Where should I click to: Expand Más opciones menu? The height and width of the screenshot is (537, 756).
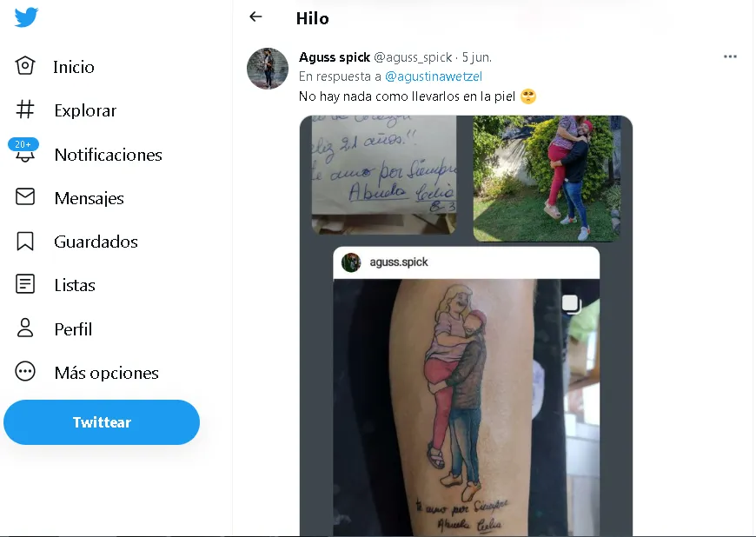(25, 372)
